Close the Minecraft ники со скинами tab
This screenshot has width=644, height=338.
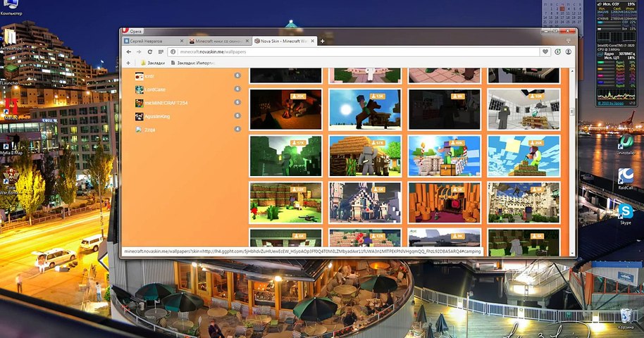click(x=247, y=41)
